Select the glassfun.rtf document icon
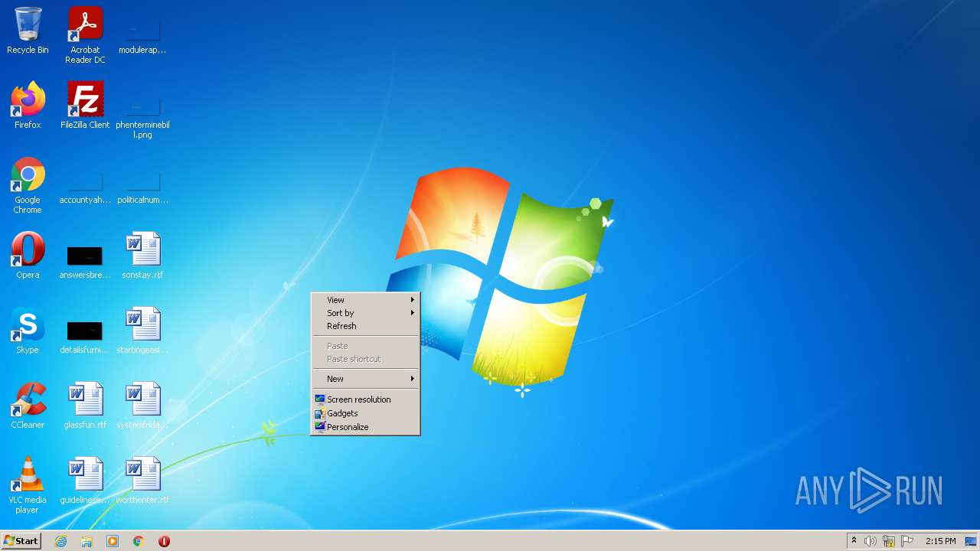 pos(85,406)
